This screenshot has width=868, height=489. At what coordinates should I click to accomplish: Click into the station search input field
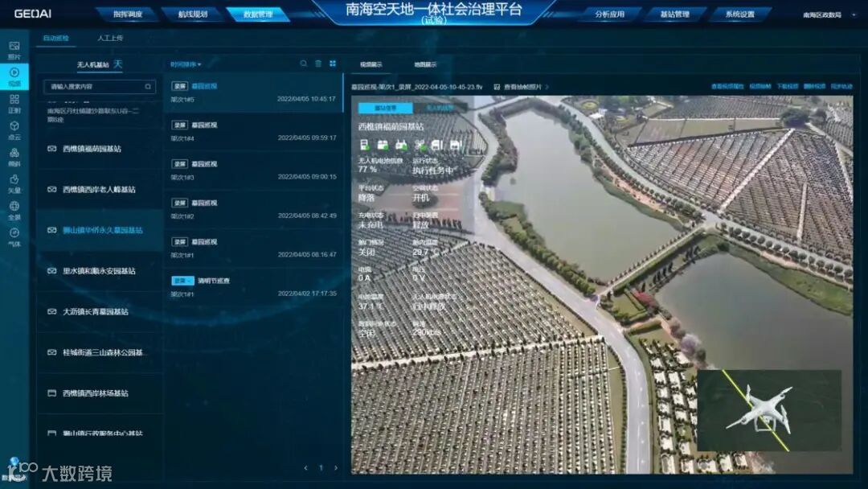point(100,86)
